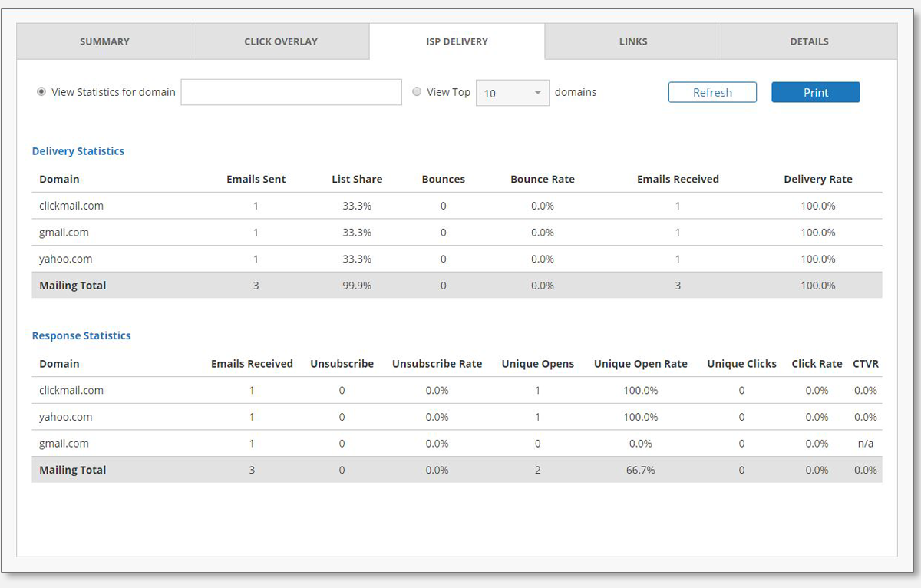Click the Bounce Rate column header

click(x=543, y=179)
